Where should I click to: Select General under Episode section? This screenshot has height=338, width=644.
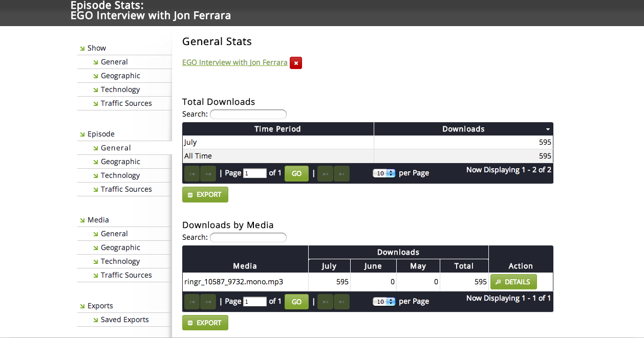[116, 148]
